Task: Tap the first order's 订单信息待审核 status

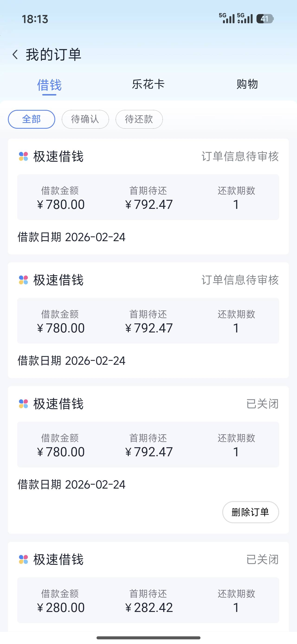Action: click(240, 157)
